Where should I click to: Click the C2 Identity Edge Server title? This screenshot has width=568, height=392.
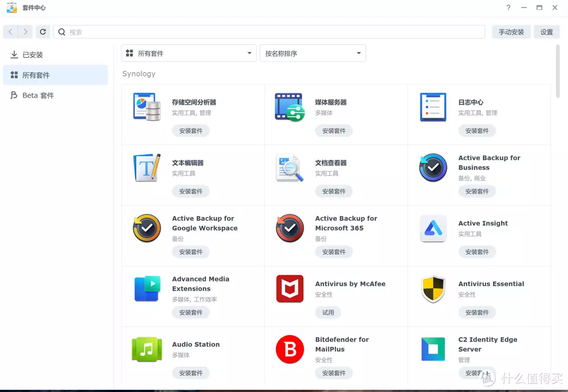[x=488, y=344]
